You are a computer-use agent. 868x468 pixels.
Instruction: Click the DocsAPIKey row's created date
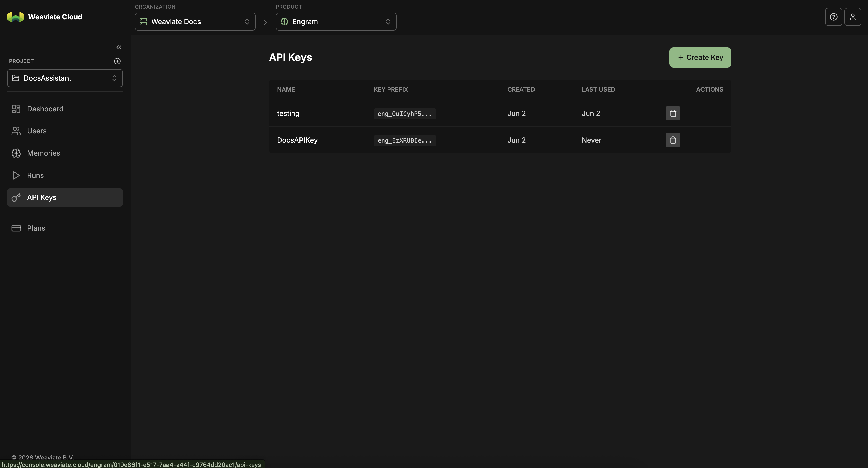pyautogui.click(x=516, y=140)
